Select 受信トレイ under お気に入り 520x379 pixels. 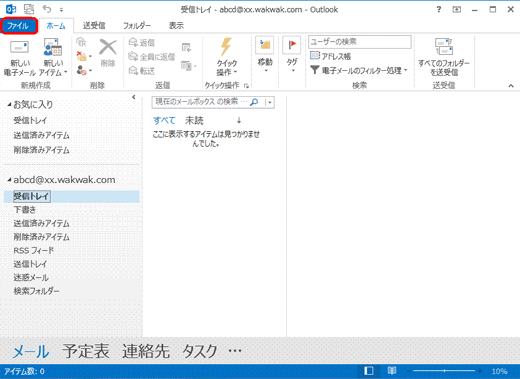coord(30,120)
